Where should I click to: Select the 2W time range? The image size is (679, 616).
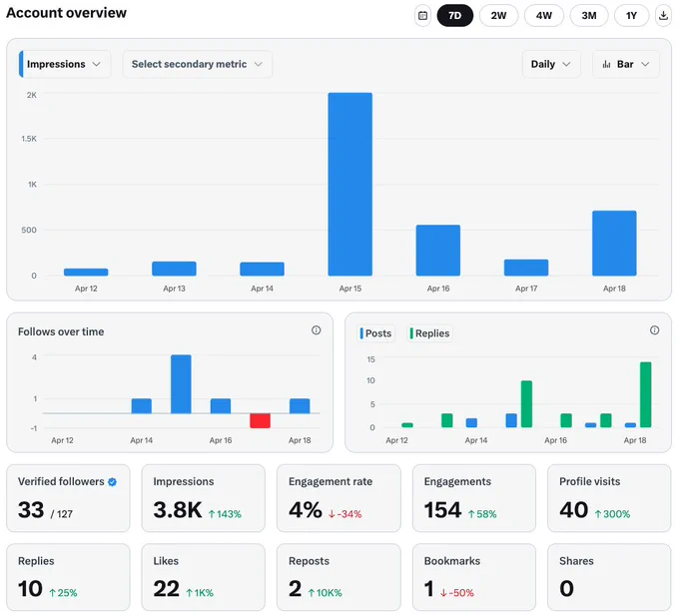498,16
